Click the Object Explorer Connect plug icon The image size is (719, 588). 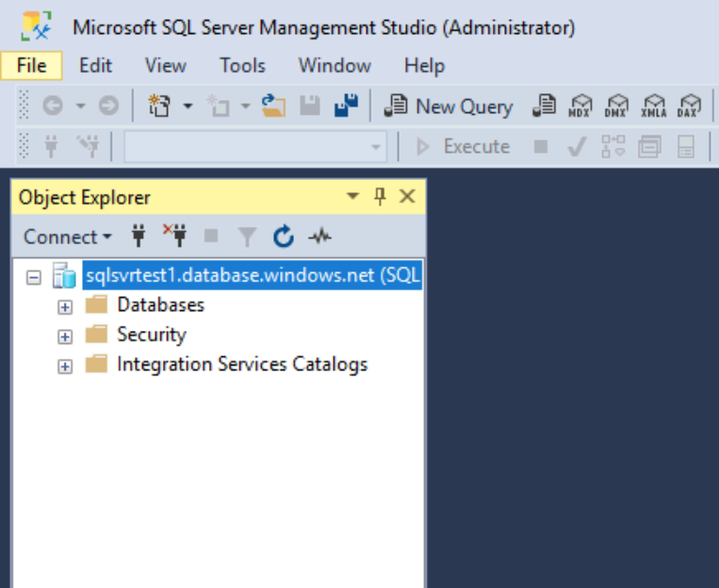tap(139, 237)
